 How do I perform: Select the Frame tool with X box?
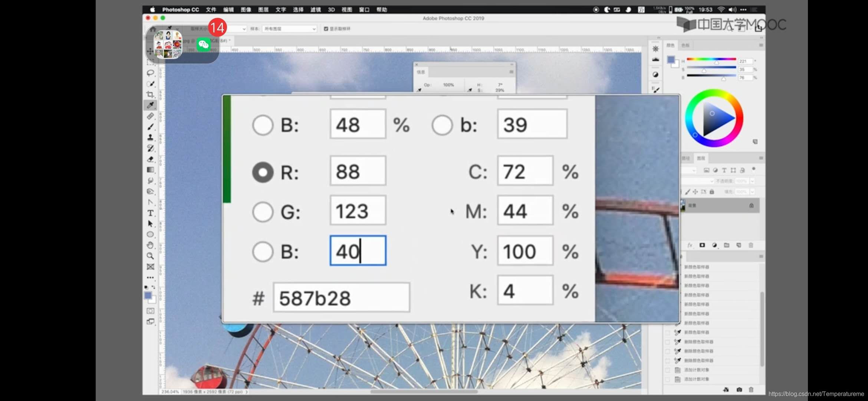coord(150,267)
